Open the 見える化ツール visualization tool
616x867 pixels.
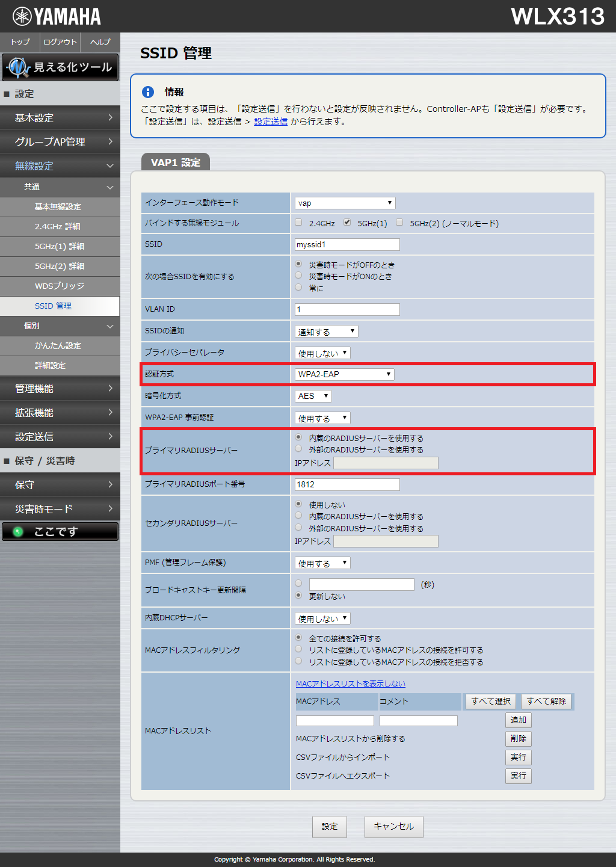coord(60,67)
